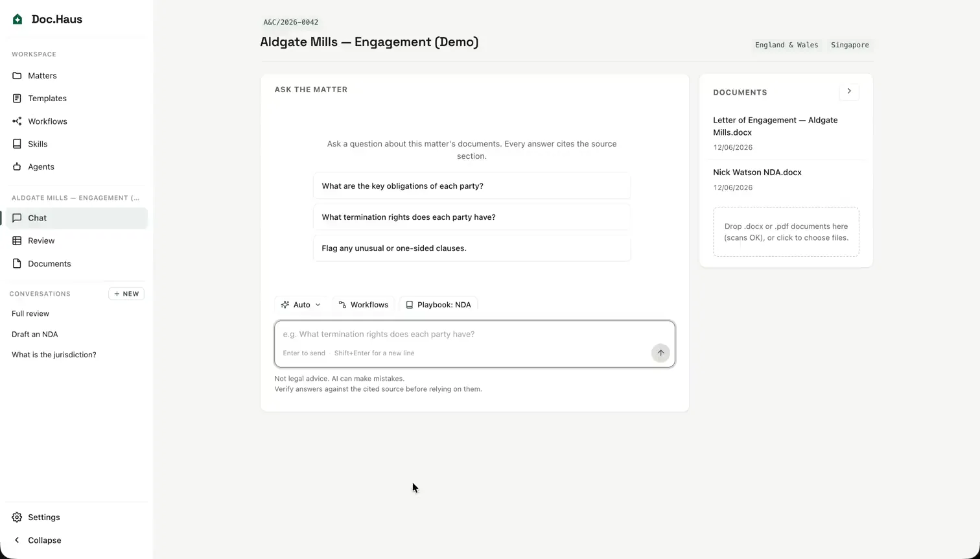The image size is (980, 559).
Task: Click the Chat speech bubble icon
Action: 17,218
